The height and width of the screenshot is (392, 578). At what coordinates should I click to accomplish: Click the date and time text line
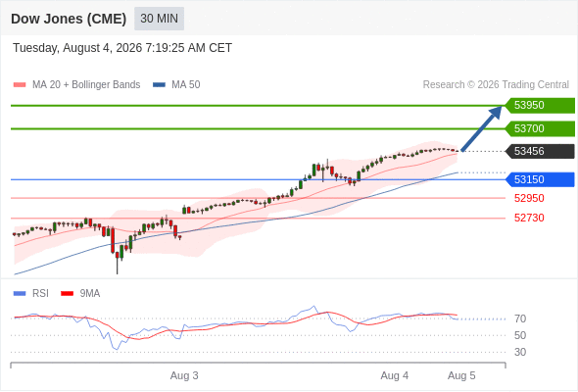pos(122,48)
